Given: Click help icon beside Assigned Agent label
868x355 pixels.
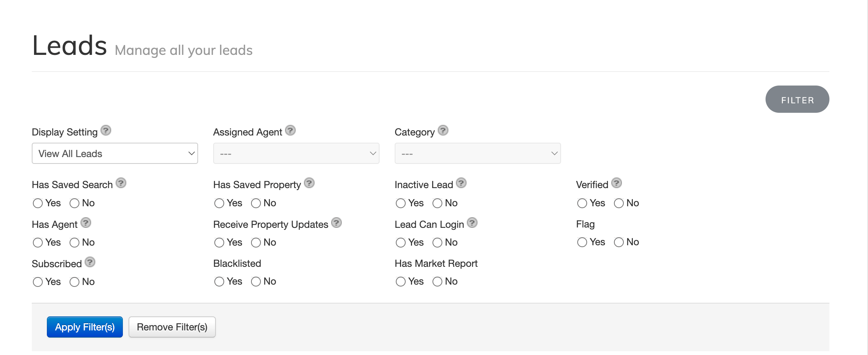Looking at the screenshot, I should pos(290,131).
